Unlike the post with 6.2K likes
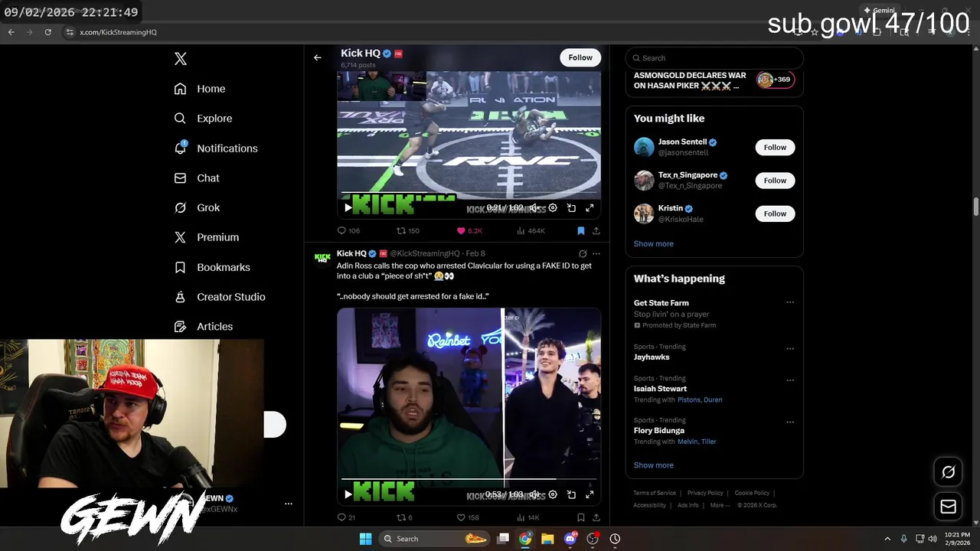 pyautogui.click(x=469, y=230)
